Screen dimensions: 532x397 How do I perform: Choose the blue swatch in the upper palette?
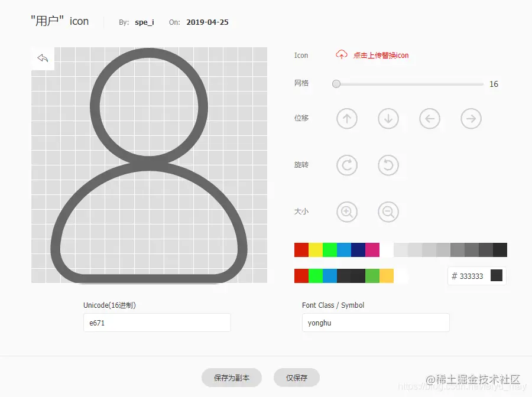[344, 250]
